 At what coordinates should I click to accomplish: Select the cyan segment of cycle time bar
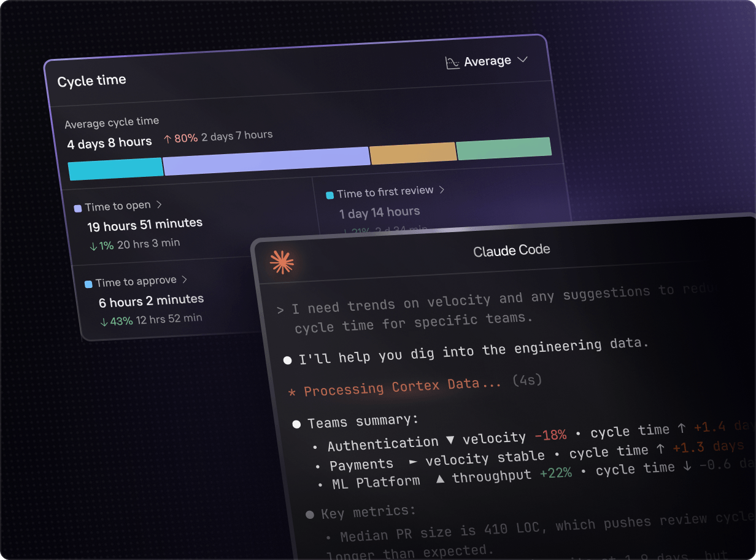pyautogui.click(x=115, y=169)
